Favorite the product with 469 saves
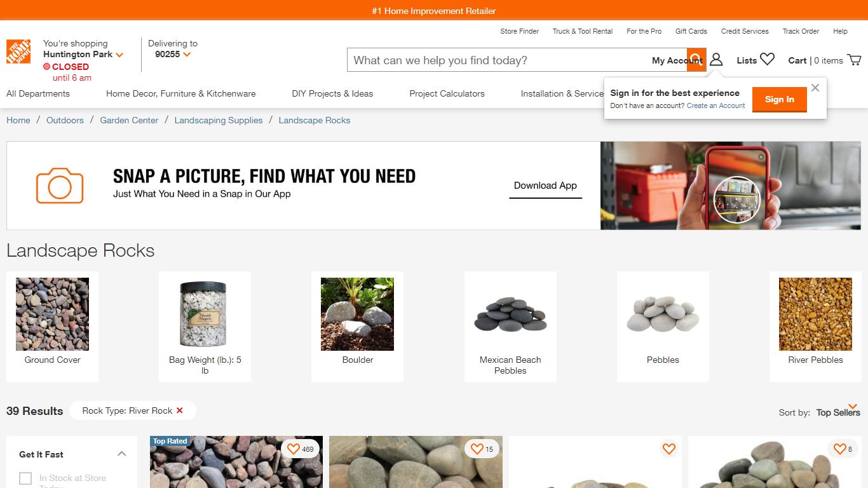This screenshot has height=488, width=868. [x=294, y=449]
